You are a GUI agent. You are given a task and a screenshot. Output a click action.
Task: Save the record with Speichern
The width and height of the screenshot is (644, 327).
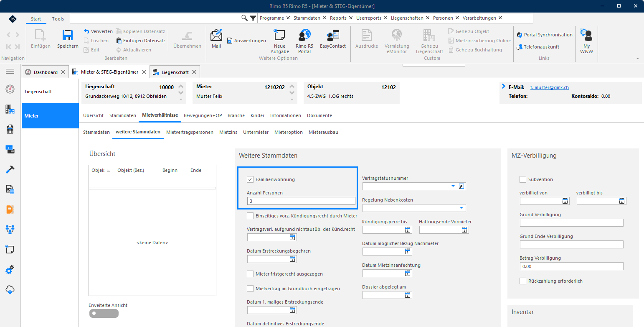click(x=68, y=39)
